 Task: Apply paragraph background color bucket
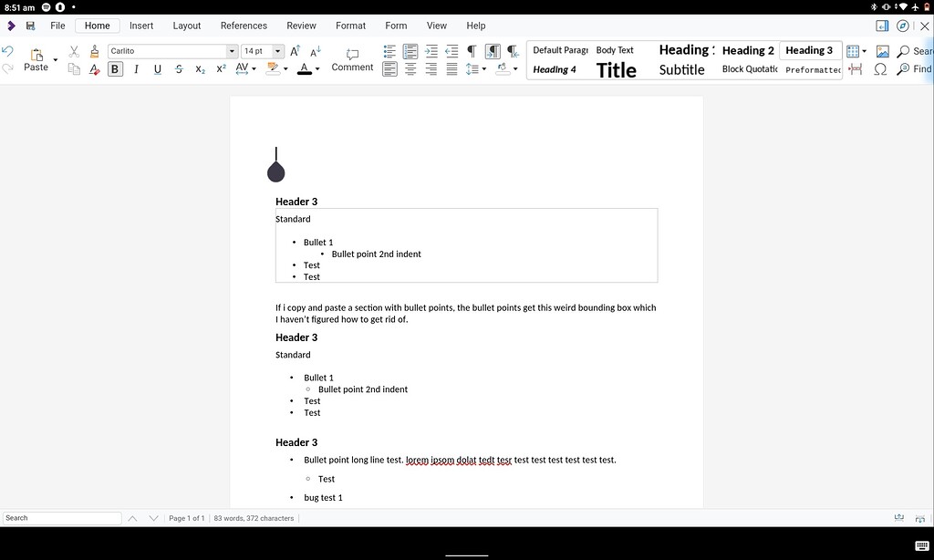503,68
